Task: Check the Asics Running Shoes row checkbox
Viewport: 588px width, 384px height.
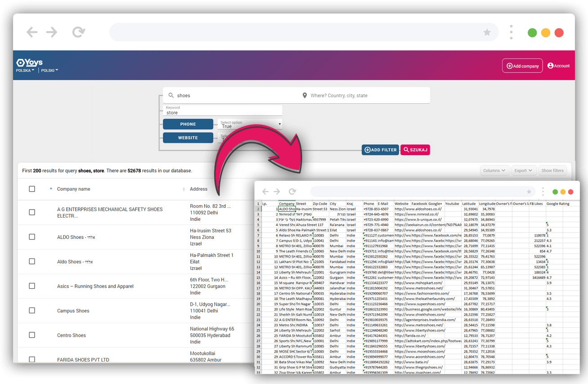Action: (32, 286)
